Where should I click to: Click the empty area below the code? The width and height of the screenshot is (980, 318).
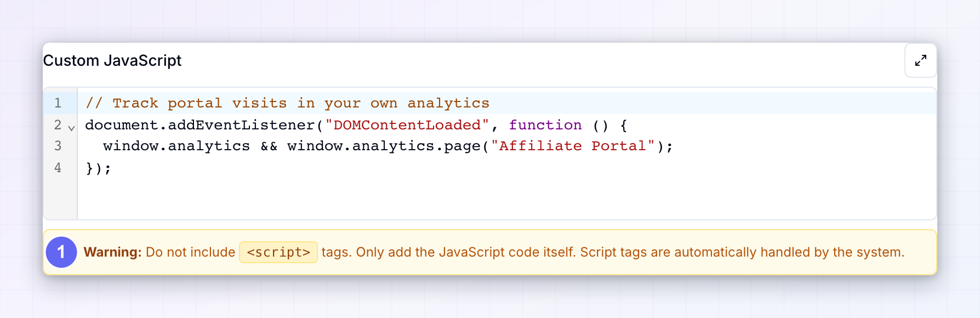point(506,198)
